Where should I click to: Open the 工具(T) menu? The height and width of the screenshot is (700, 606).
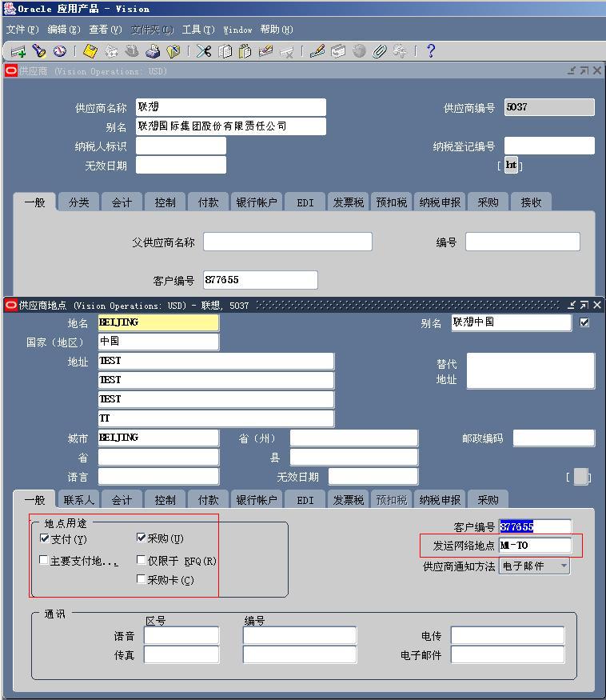click(198, 30)
